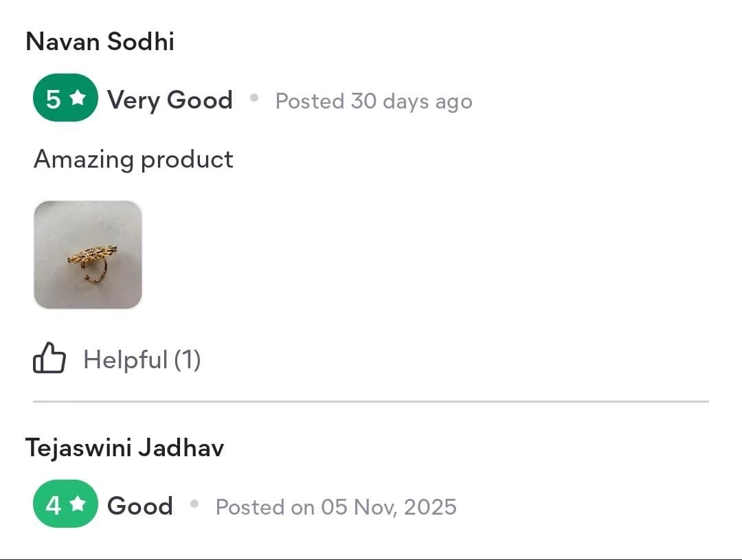Open reviewer Navan Sodhi's name
Screen dimensions: 742x560
click(100, 42)
